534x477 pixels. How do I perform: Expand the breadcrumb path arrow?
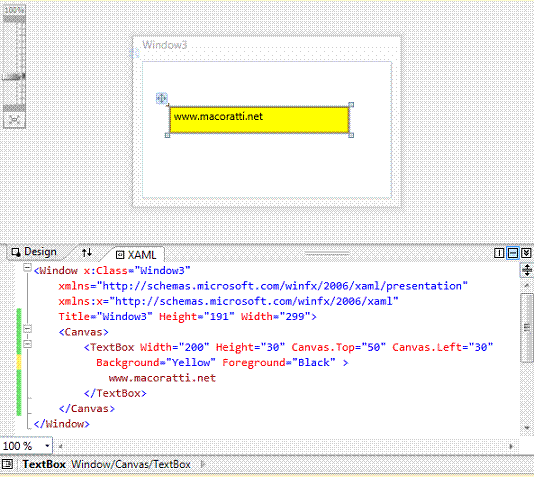coord(203,464)
